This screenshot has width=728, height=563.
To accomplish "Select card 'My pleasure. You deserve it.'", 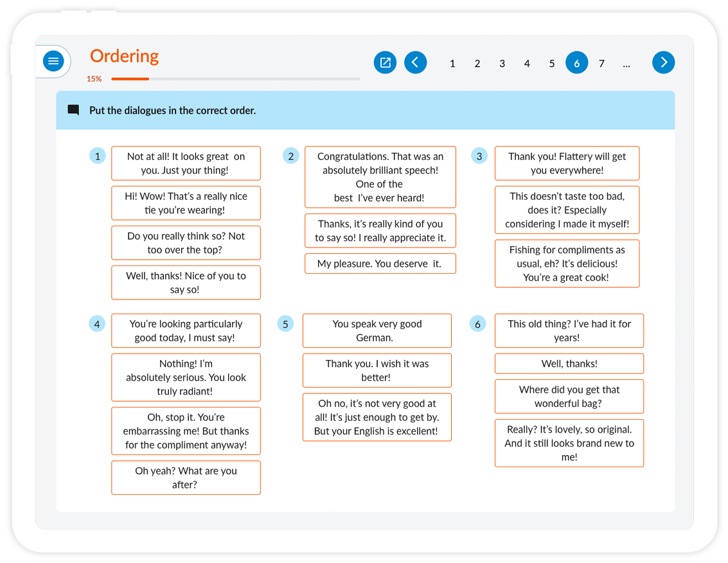I will click(x=380, y=264).
